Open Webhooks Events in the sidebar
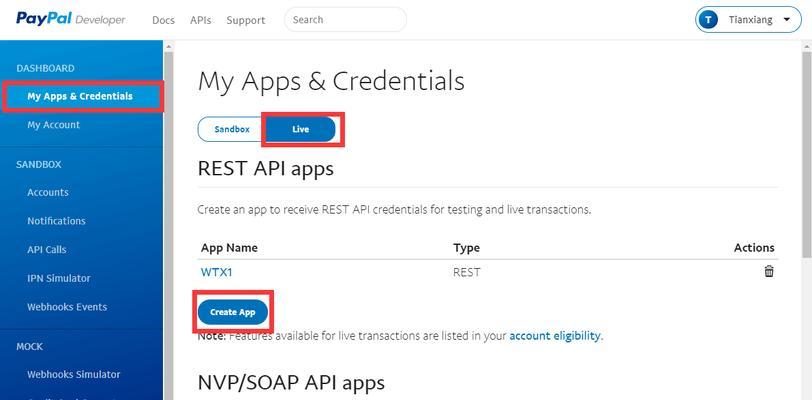Screen dimensions: 812x400 click(x=67, y=307)
